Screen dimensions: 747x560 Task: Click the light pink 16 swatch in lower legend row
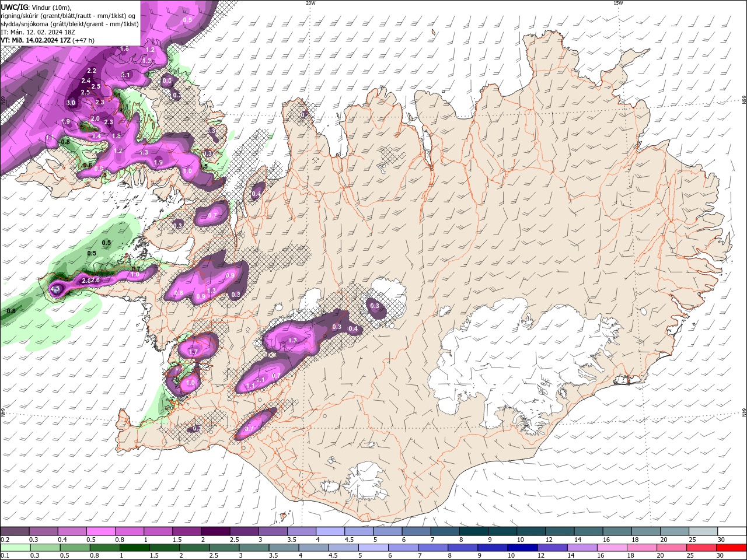click(613, 548)
